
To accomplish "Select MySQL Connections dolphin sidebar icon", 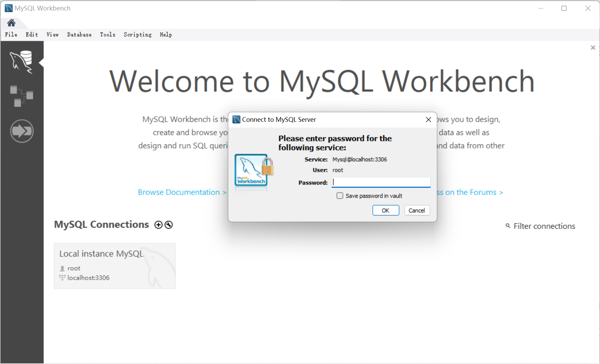I will pos(21,62).
